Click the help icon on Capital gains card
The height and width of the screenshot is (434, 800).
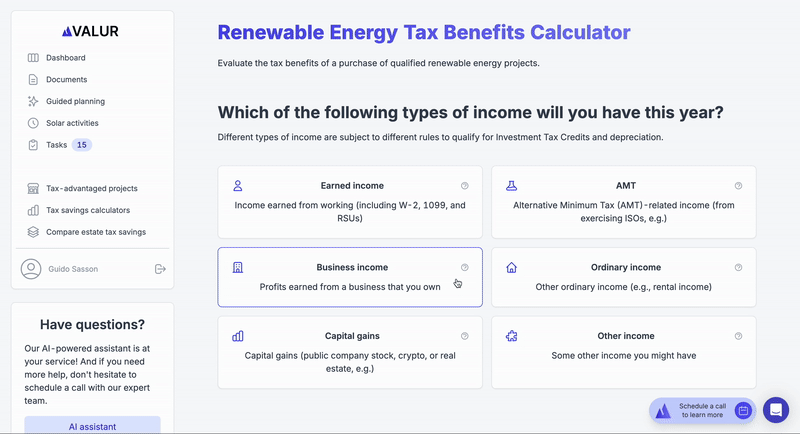tap(464, 336)
